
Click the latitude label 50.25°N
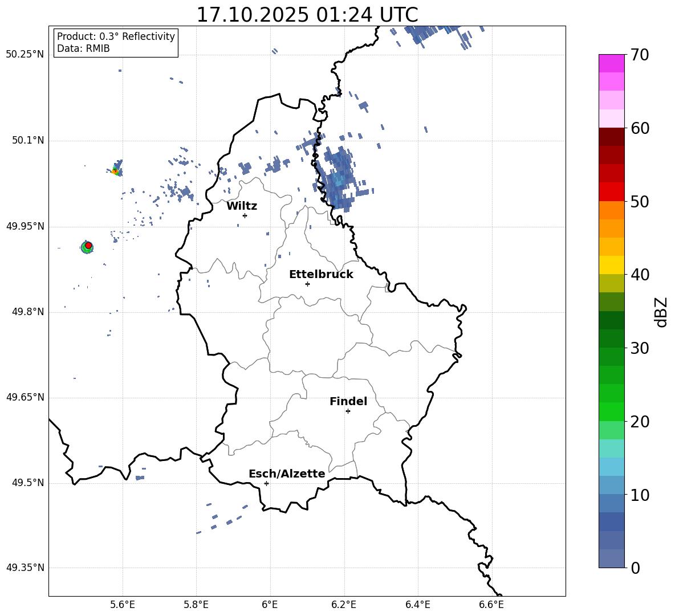click(25, 55)
